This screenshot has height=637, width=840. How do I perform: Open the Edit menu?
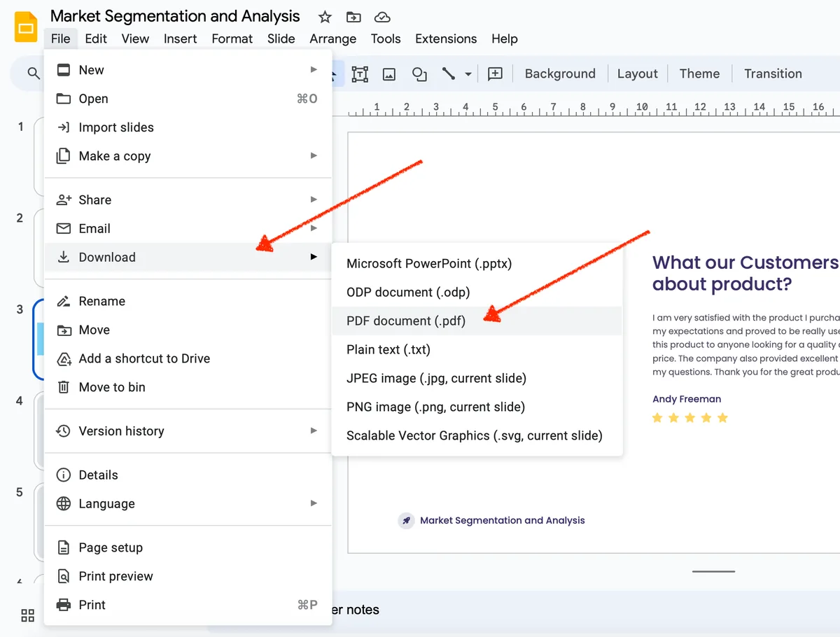click(96, 38)
